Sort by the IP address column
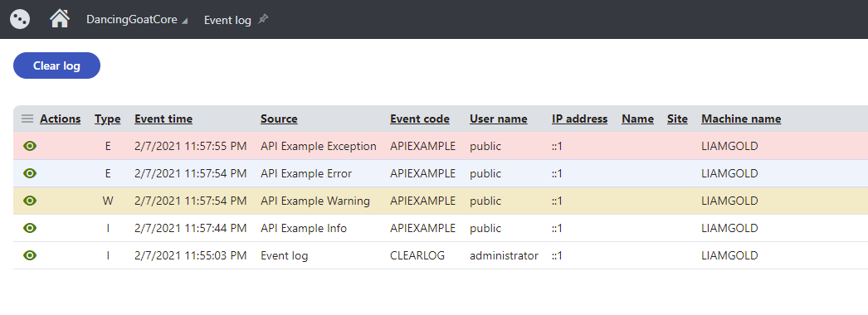This screenshot has width=868, height=315. click(579, 119)
